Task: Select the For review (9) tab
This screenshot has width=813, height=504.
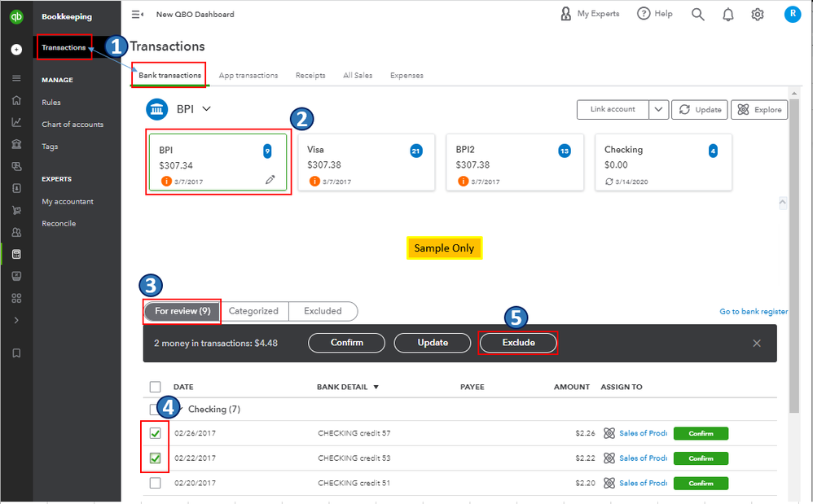Action: [x=182, y=311]
